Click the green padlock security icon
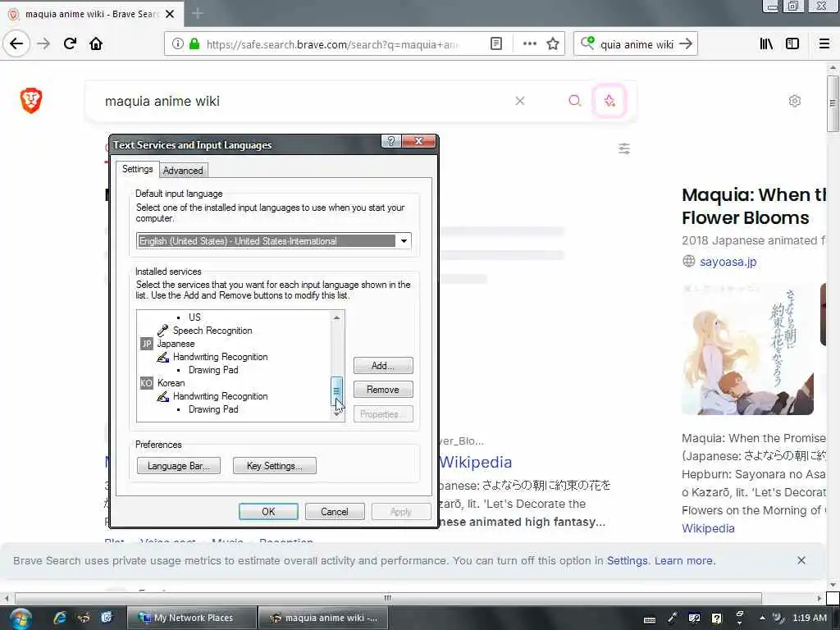840x630 pixels. 194,44
